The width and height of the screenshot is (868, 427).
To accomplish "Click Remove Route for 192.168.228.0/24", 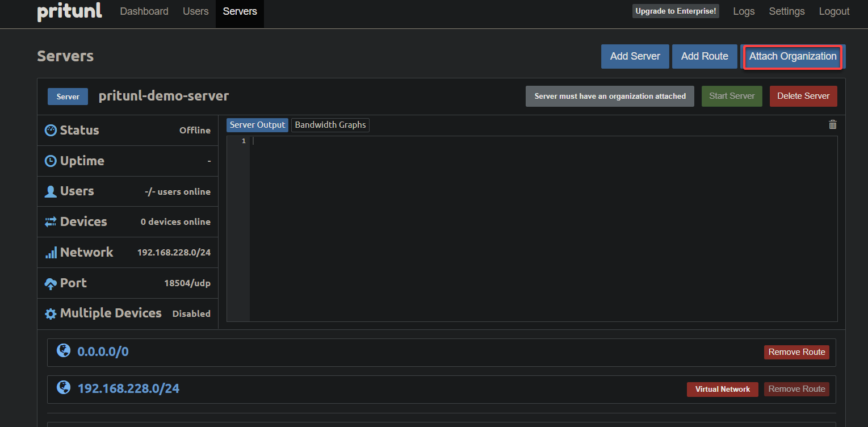I will pos(796,389).
